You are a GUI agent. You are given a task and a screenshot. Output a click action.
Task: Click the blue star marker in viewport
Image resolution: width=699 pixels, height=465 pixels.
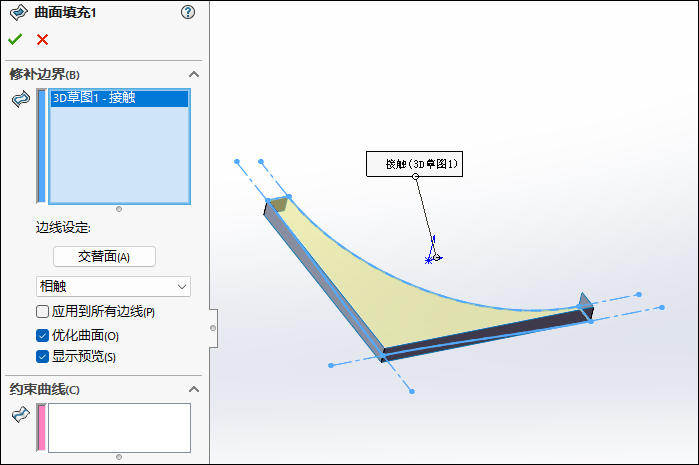tap(429, 259)
